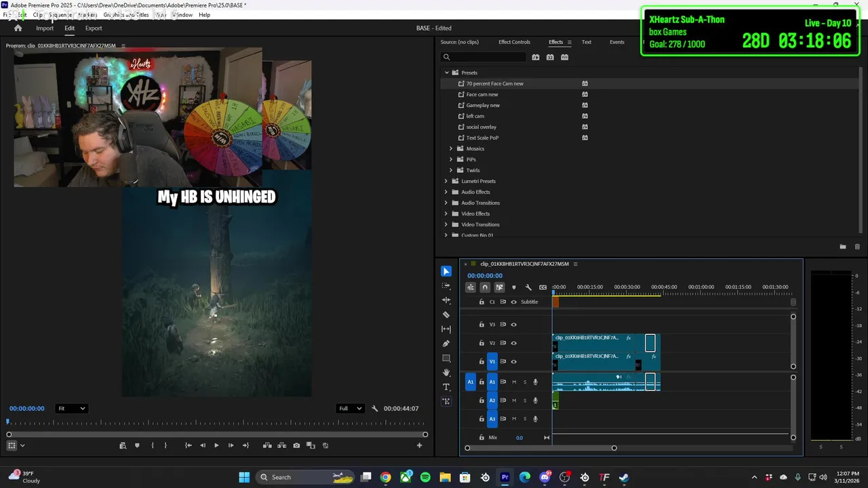Switch to the Text panel tab
Screen dimensions: 868x488
587,42
